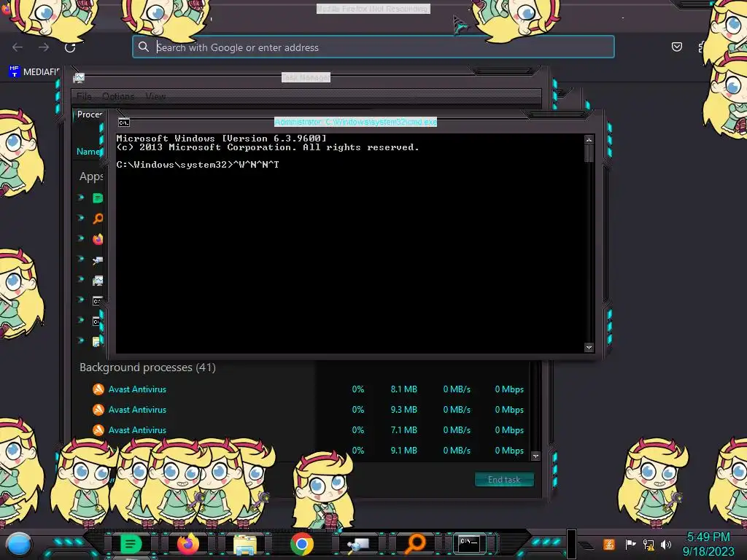Expand the first cmd process row
The image size is (747, 560).
[81, 300]
